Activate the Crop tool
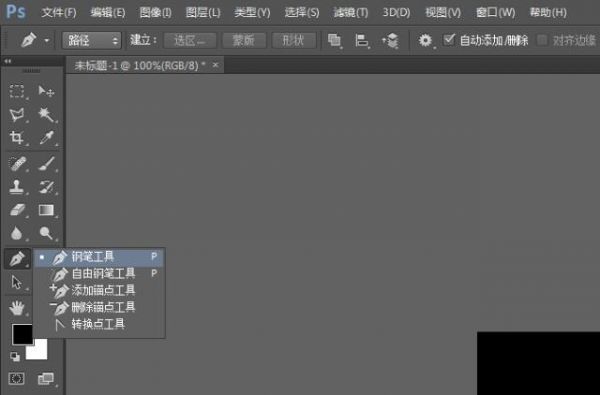The image size is (600, 395). [17, 137]
